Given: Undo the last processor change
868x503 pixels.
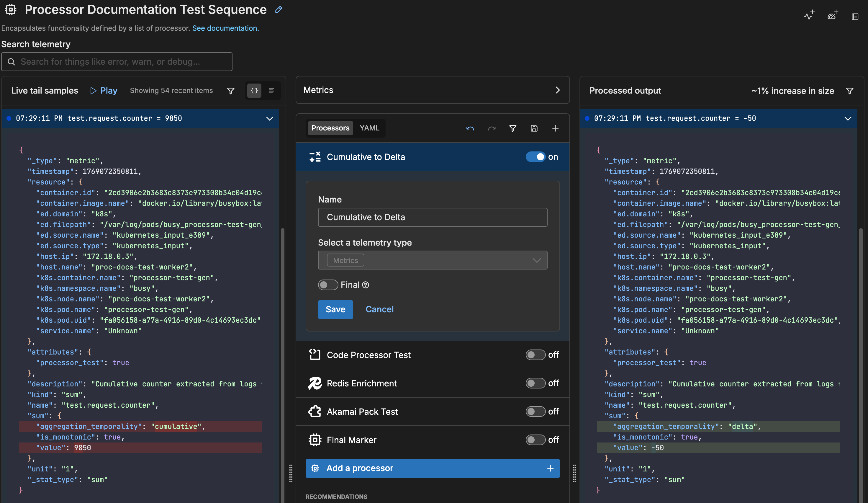Looking at the screenshot, I should [x=470, y=128].
